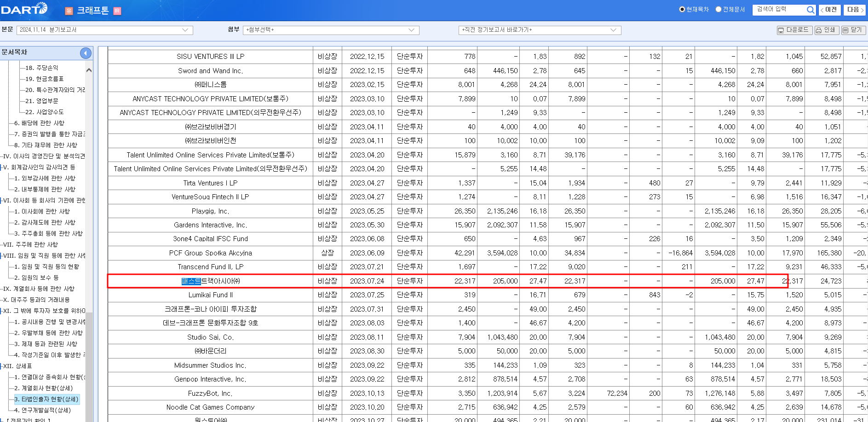Viewport: 868px width, 422px height.
Task: Go to the previous result with 이전
Action: point(829,10)
